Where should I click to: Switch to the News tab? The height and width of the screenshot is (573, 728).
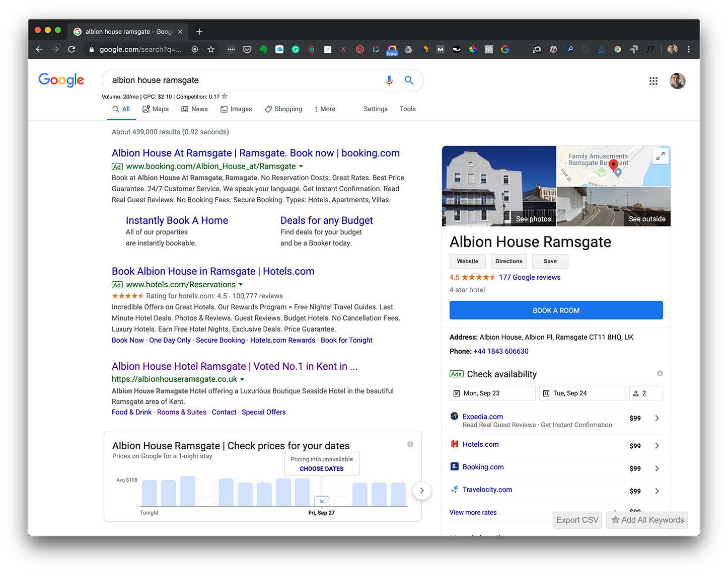194,109
